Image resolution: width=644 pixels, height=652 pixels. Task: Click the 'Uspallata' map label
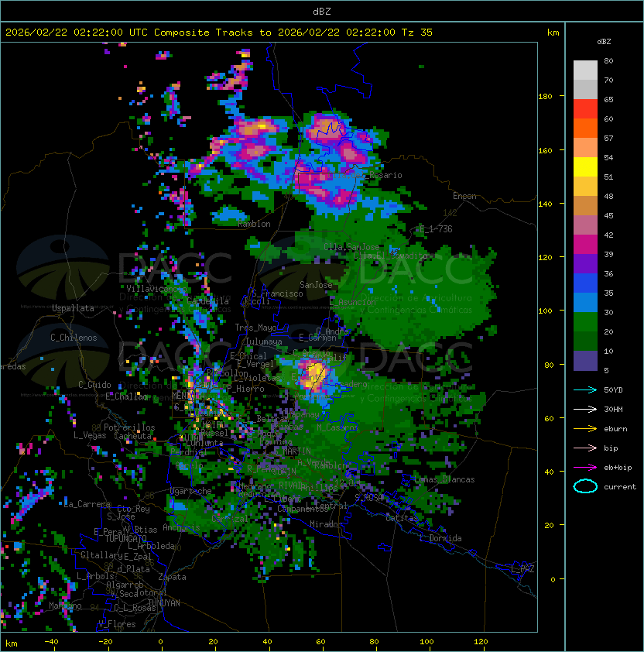[73, 308]
